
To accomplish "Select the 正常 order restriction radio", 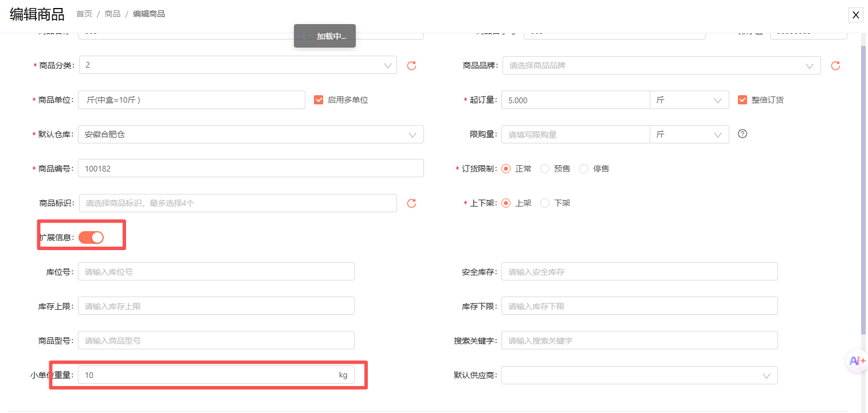I will click(x=506, y=169).
